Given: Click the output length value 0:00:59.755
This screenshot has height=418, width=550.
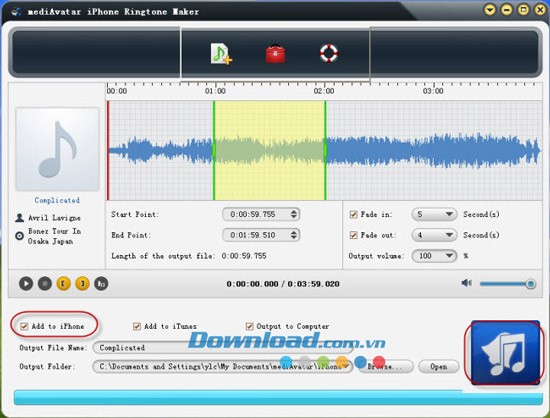Looking at the screenshot, I should coord(244,256).
